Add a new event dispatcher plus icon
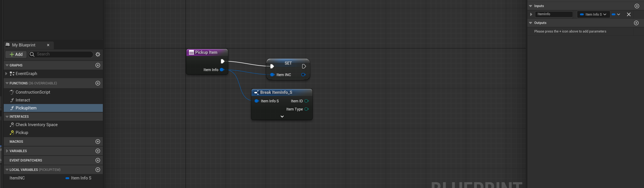Image resolution: width=644 pixels, height=188 pixels. [98, 160]
